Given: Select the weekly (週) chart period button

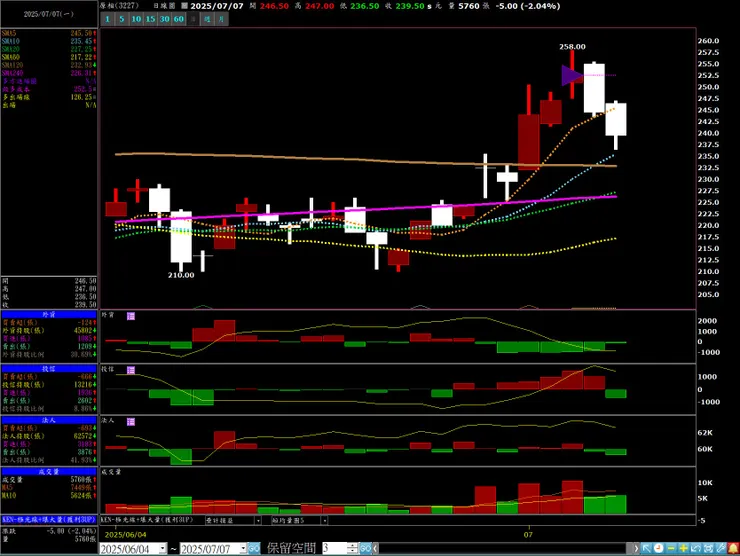Looking at the screenshot, I should pos(207,19).
